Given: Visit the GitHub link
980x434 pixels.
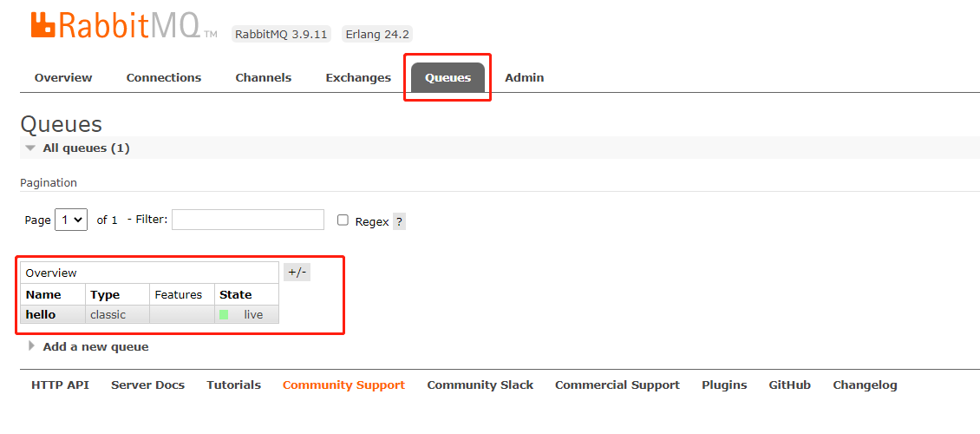Looking at the screenshot, I should click(x=790, y=385).
